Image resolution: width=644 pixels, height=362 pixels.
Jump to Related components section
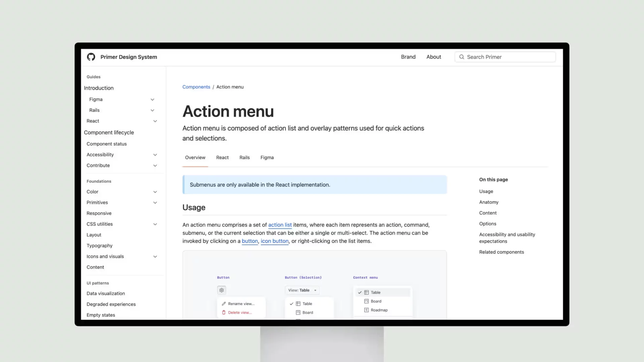coord(501,252)
